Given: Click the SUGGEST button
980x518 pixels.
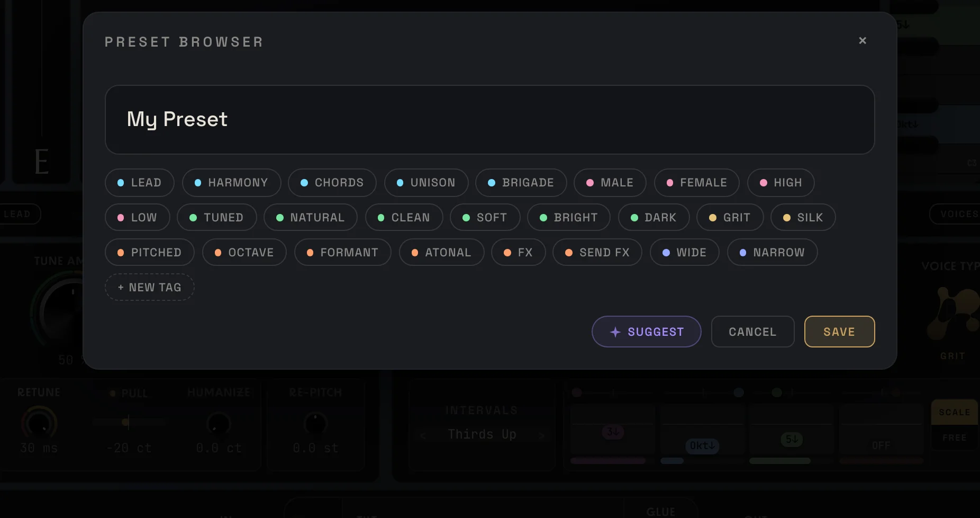Looking at the screenshot, I should click(647, 332).
